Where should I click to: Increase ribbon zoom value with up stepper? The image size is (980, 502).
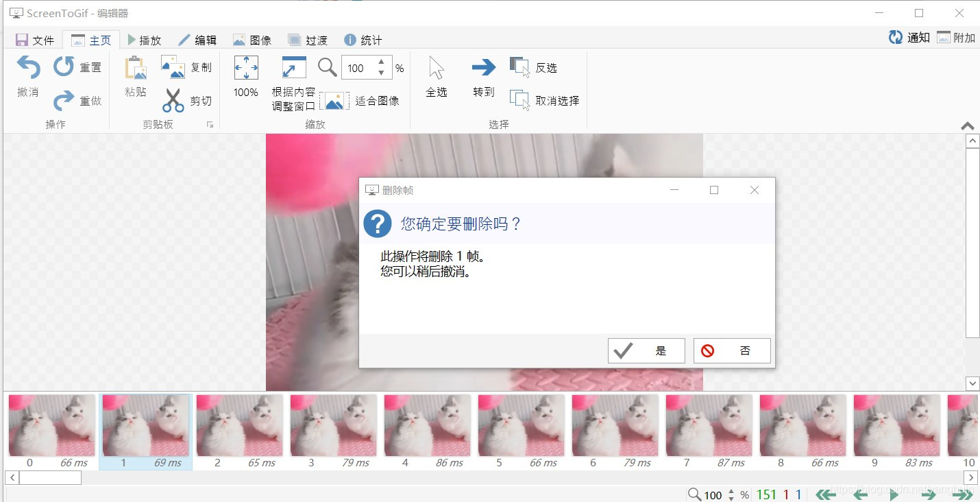(382, 62)
